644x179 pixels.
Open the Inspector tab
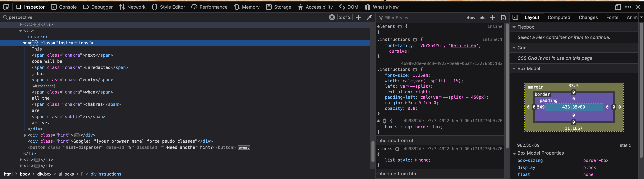tap(30, 7)
